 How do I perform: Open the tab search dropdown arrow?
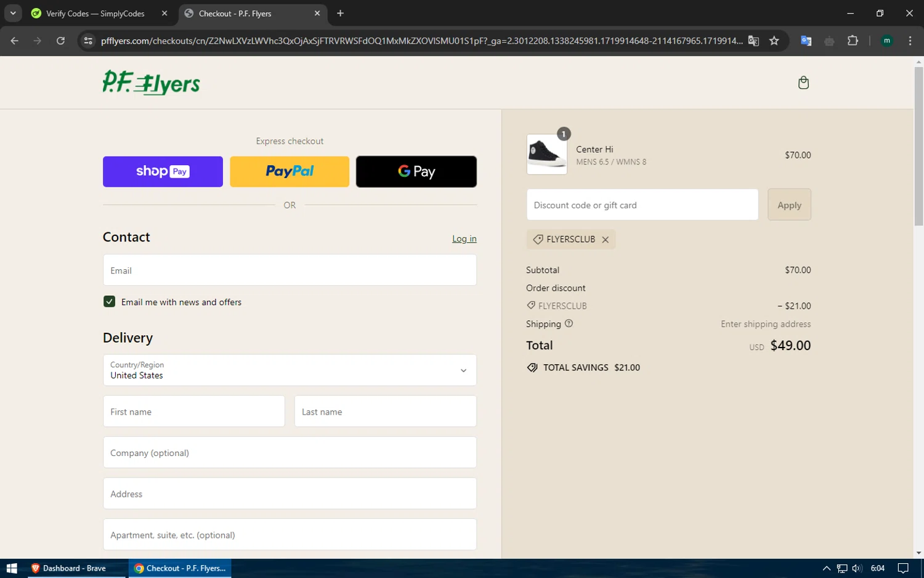[13, 13]
